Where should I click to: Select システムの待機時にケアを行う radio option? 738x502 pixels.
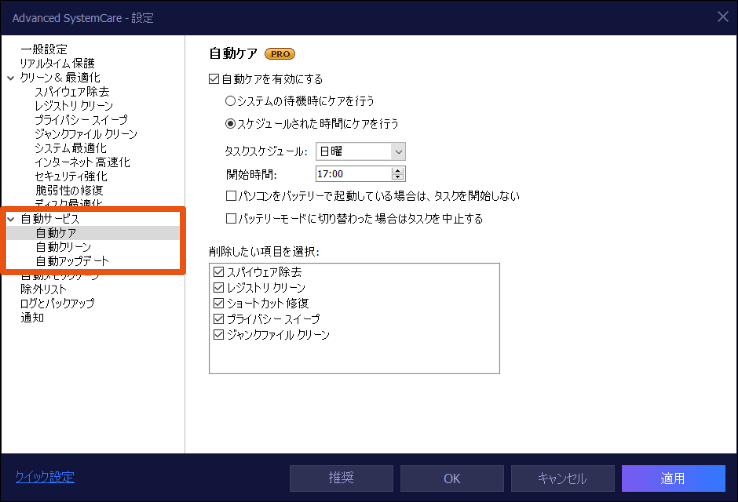pos(230,101)
